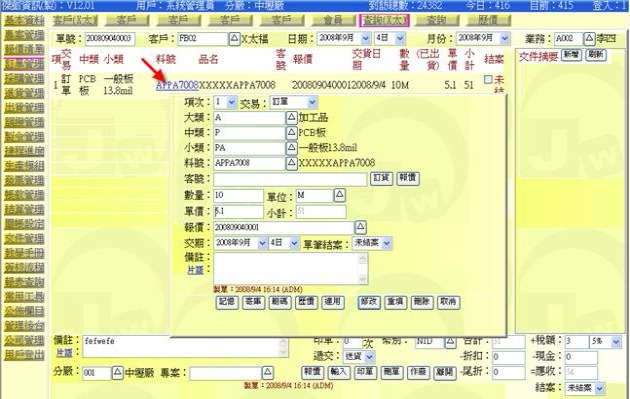
Task: Expand the 交易 訂單 dropdown
Action: [313, 102]
